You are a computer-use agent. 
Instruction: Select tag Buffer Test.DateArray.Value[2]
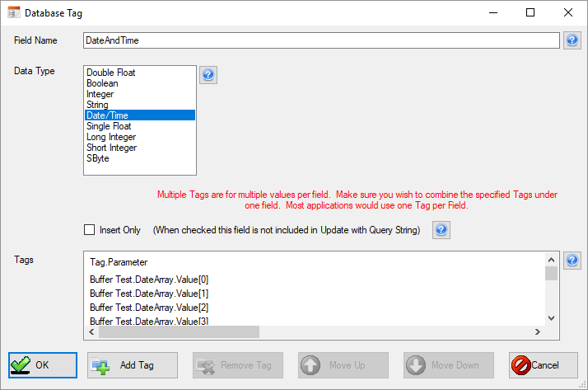tap(149, 308)
